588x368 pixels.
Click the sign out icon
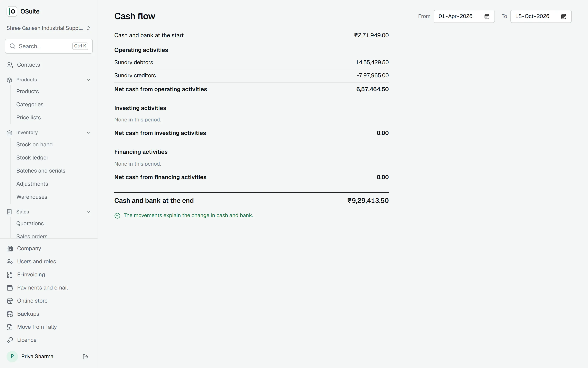[85, 357]
